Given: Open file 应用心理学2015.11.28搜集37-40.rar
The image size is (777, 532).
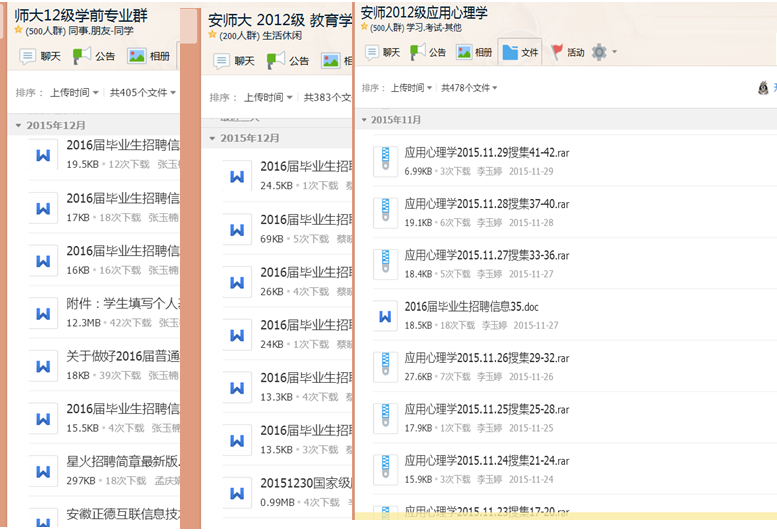Looking at the screenshot, I should 486,204.
